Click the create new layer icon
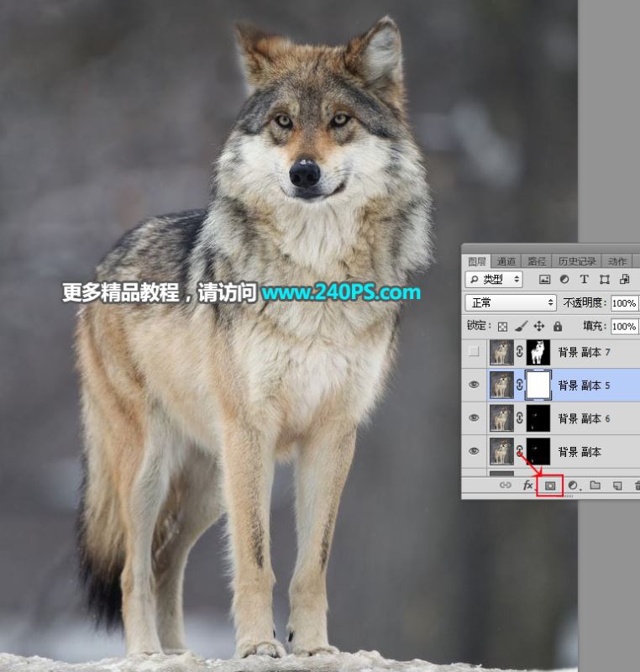This screenshot has height=672, width=640. (616, 486)
